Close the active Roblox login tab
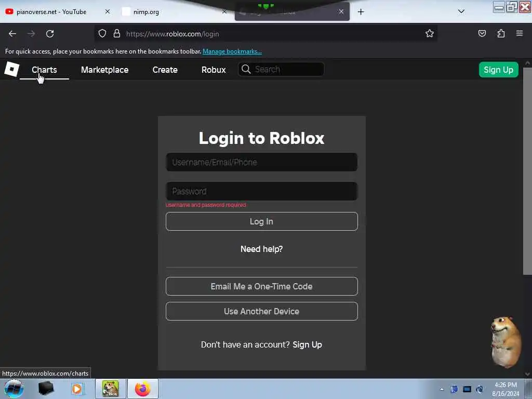Image resolution: width=532 pixels, height=399 pixels. 341,11
